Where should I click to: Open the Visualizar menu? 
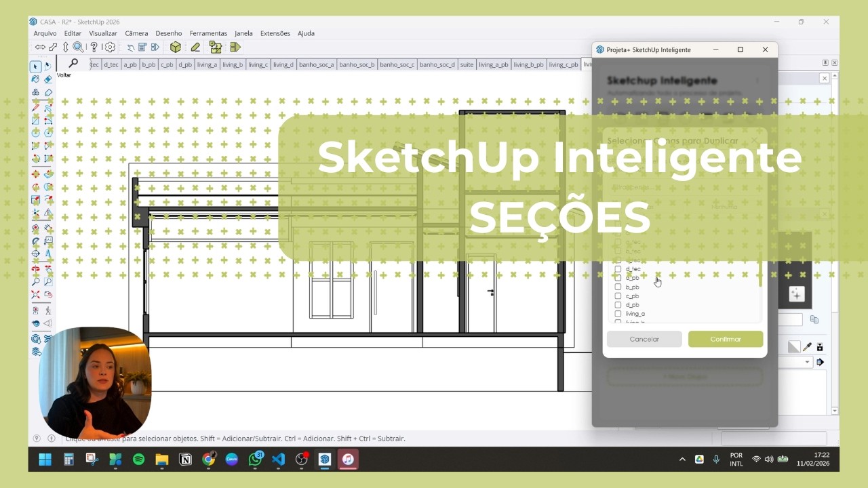pos(103,33)
